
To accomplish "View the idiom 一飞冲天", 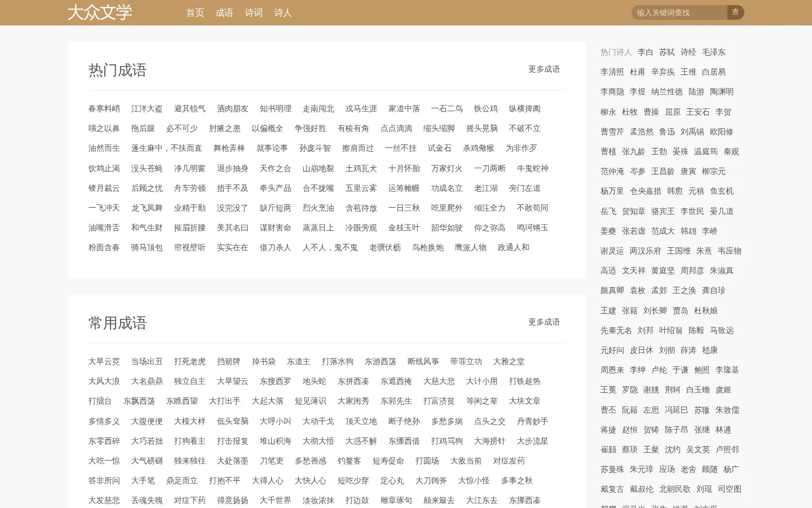I will (104, 208).
